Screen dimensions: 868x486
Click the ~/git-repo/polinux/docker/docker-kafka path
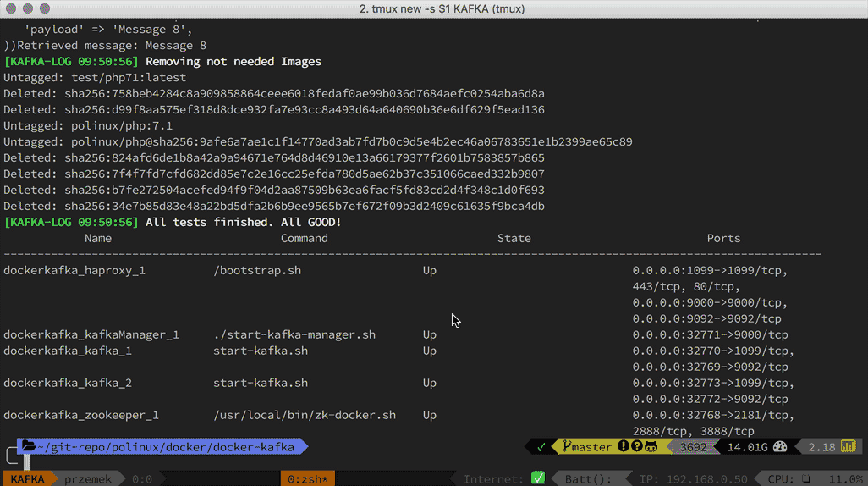[166, 447]
